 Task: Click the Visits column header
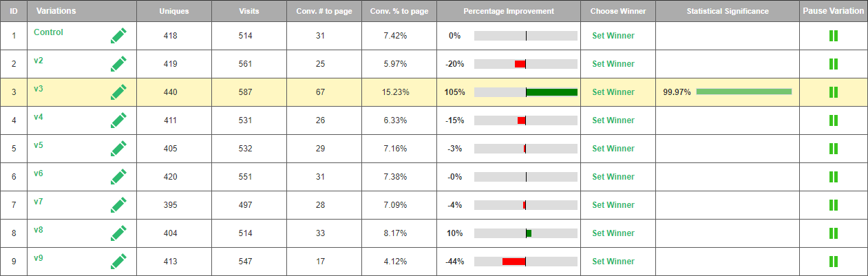pyautogui.click(x=248, y=11)
